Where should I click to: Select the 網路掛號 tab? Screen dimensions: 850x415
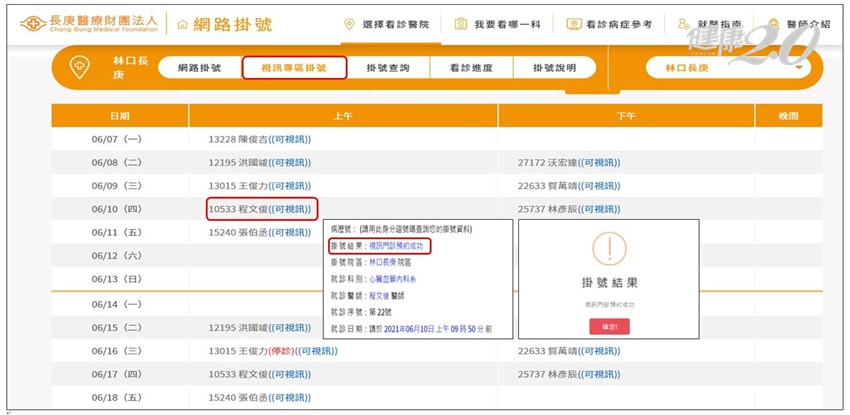(199, 68)
